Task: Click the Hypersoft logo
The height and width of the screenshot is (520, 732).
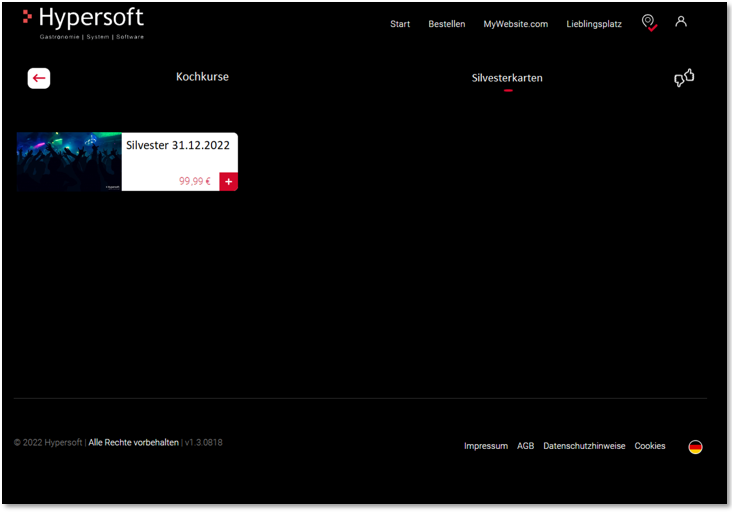Action: coord(84,23)
